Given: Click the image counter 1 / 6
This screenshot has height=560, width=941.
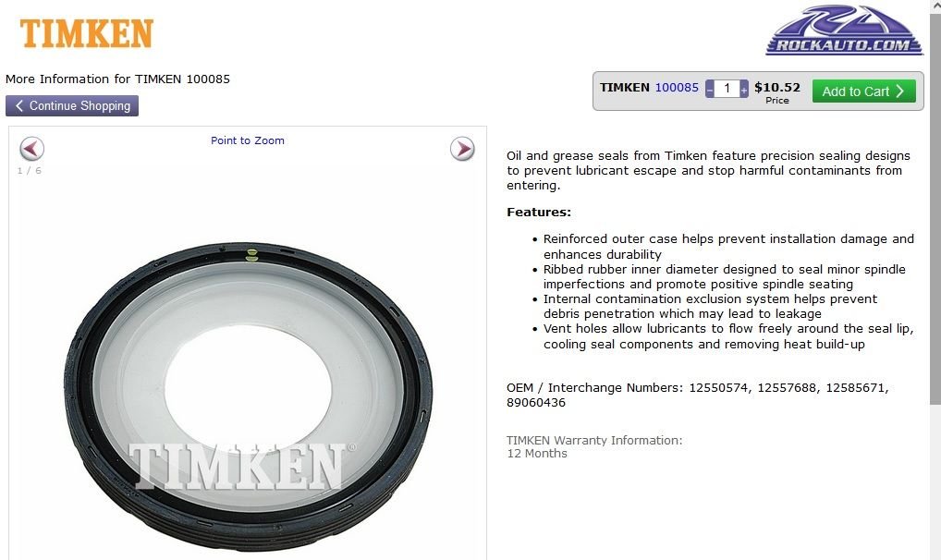Looking at the screenshot, I should point(30,170).
